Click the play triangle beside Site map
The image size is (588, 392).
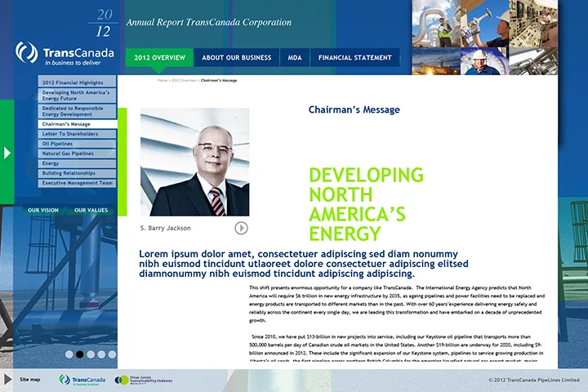click(7, 379)
